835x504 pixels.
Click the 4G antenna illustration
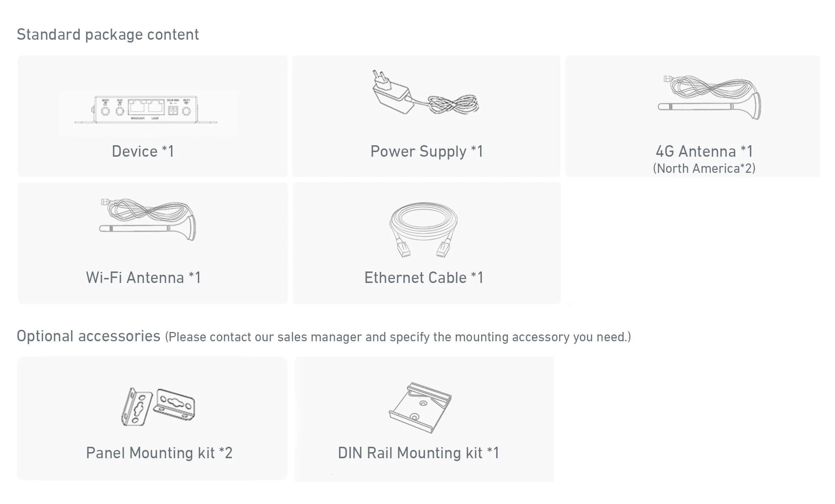coord(709,98)
